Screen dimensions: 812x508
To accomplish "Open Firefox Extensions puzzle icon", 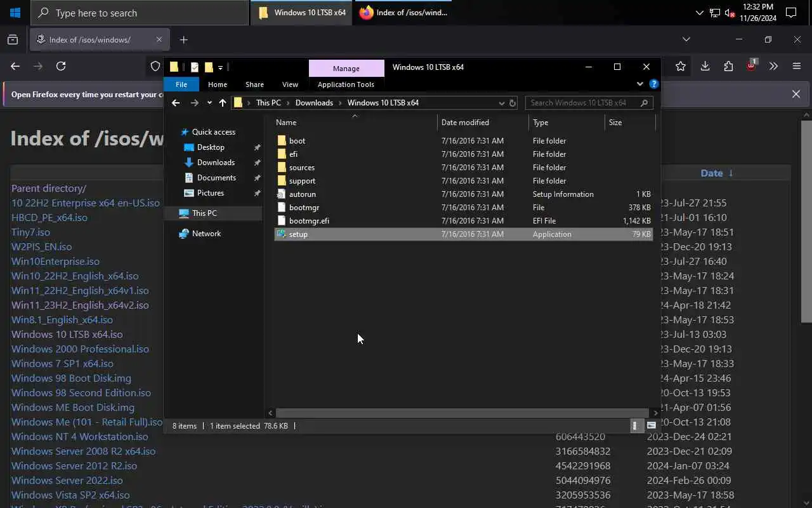I will pyautogui.click(x=728, y=66).
